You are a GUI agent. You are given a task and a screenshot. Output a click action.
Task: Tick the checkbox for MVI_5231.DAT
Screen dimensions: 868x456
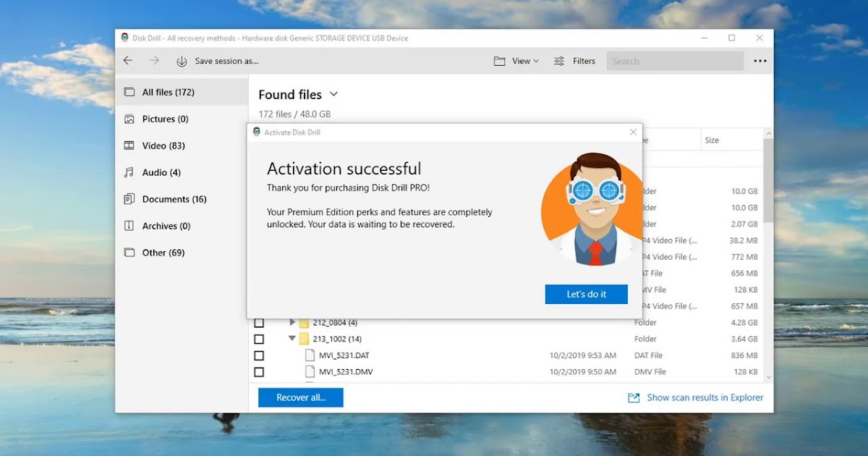pos(259,355)
